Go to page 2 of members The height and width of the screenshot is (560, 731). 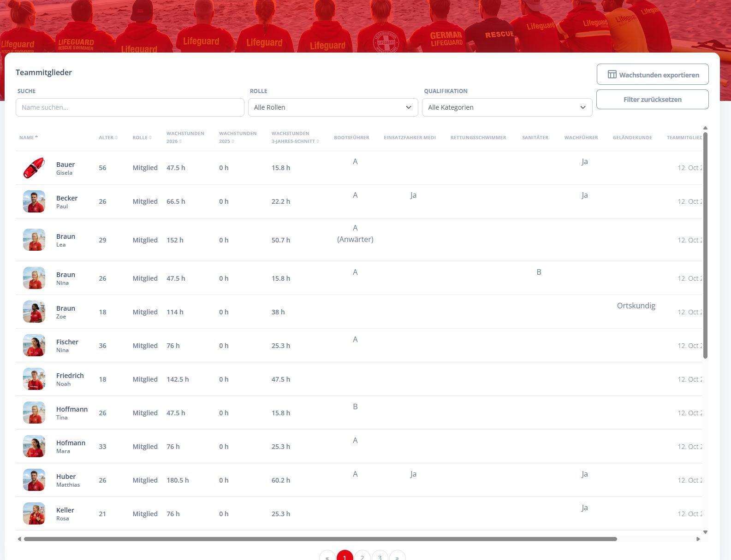[x=363, y=557]
